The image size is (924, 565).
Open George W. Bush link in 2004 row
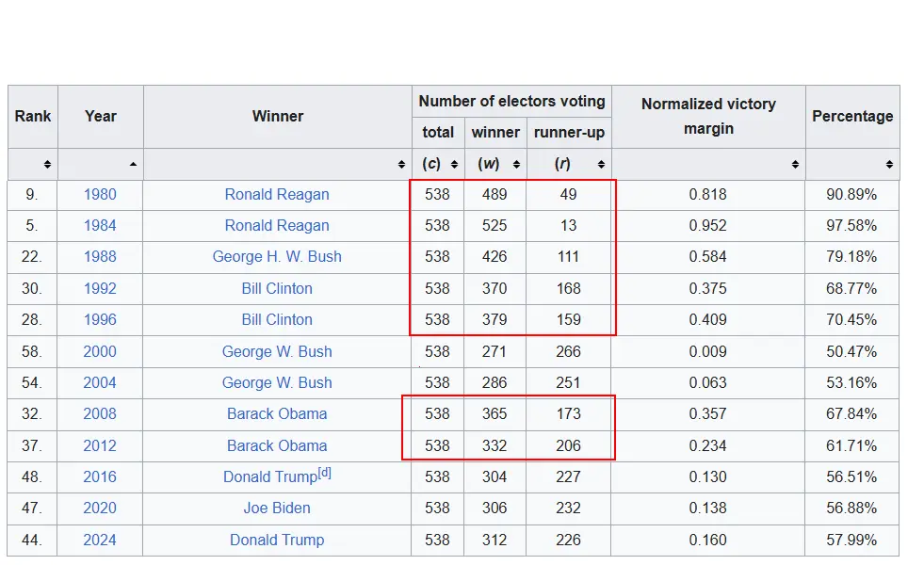277,382
